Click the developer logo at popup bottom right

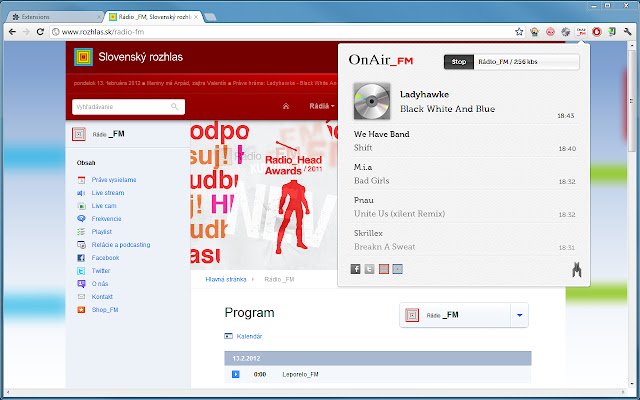click(576, 270)
